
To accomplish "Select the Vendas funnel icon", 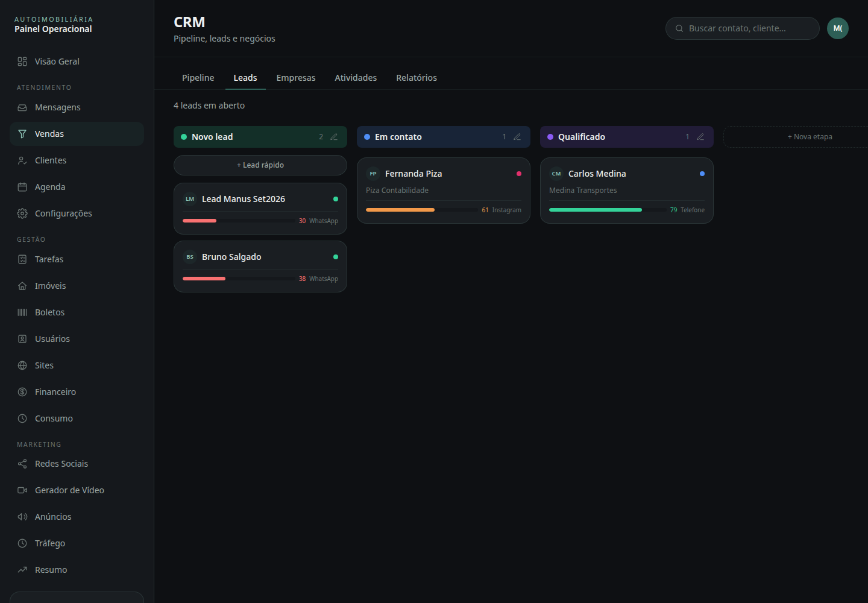I will 22,134.
